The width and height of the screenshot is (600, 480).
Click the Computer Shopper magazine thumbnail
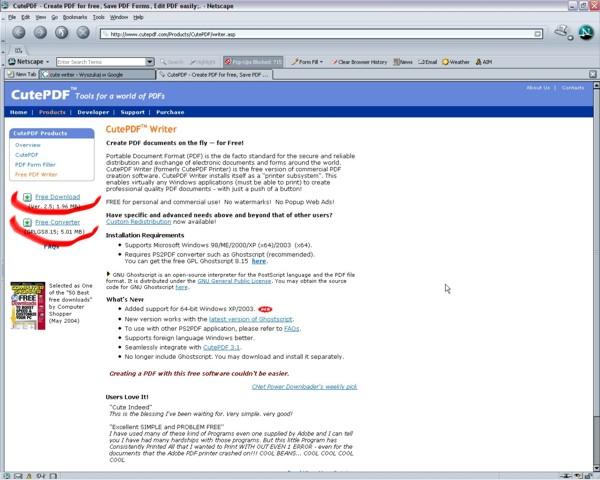[x=28, y=305]
